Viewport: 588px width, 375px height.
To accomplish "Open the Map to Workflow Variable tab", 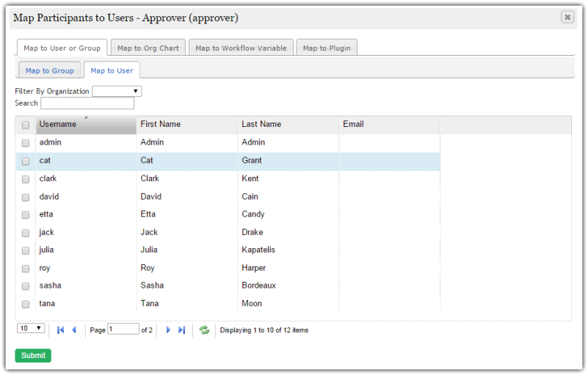I will coord(241,48).
